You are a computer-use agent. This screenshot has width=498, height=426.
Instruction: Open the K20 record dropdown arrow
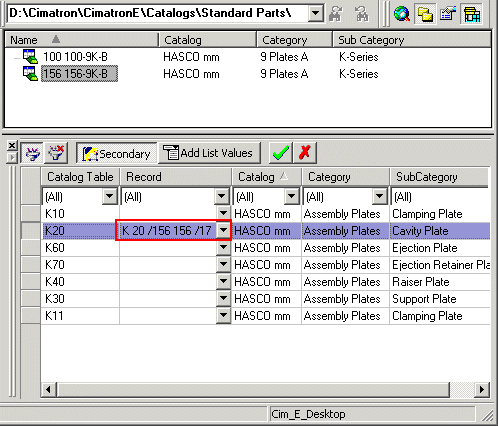click(x=223, y=230)
